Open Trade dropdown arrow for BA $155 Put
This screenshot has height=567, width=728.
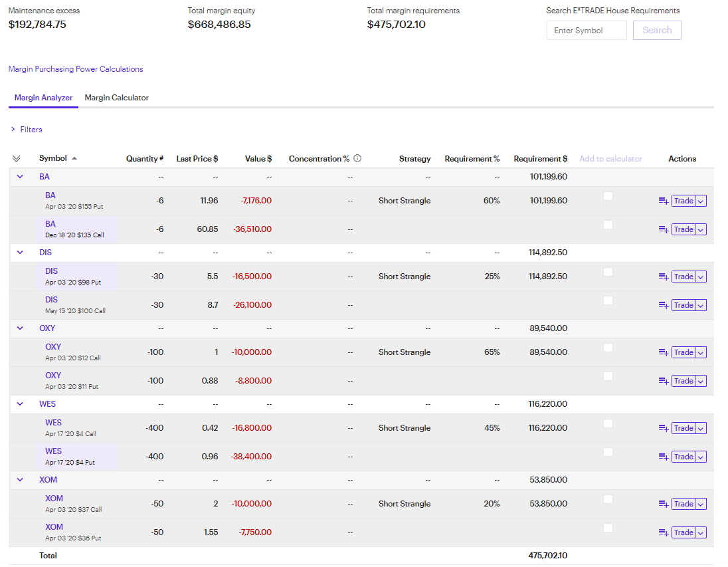(701, 201)
